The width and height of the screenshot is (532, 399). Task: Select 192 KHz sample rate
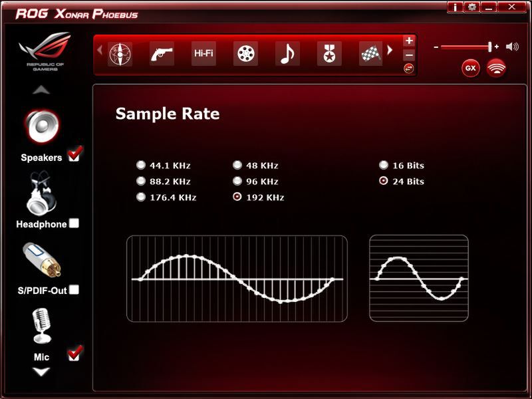point(237,197)
